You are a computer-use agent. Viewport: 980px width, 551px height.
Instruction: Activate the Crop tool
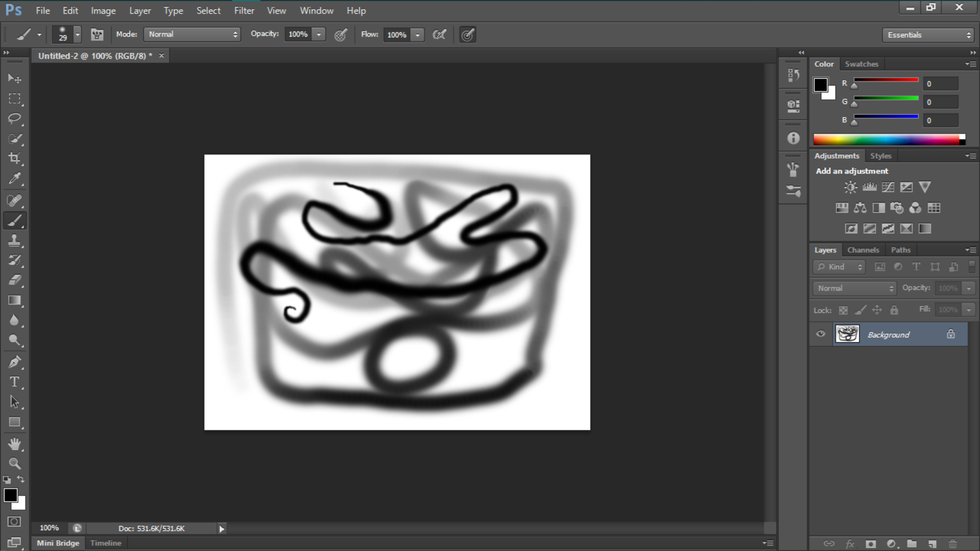[15, 159]
